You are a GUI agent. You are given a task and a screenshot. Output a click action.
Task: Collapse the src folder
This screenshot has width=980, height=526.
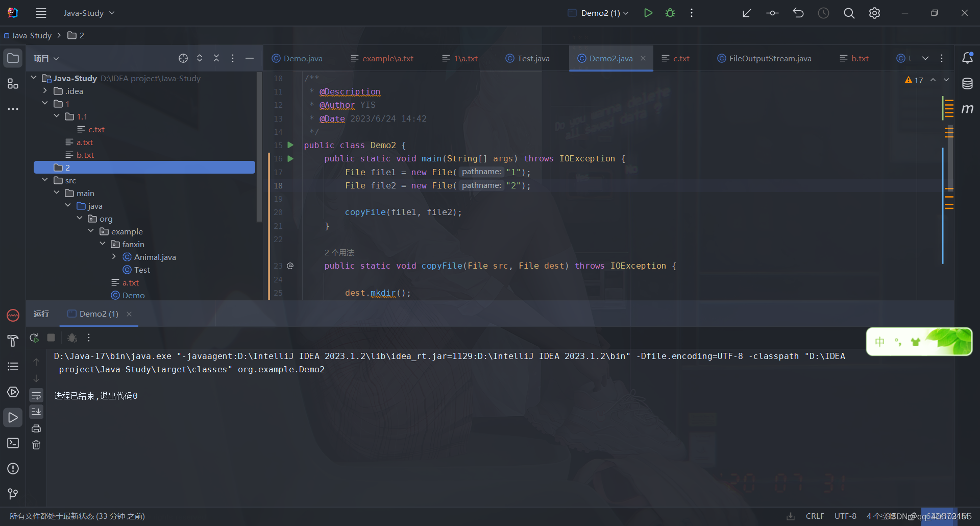(x=45, y=180)
